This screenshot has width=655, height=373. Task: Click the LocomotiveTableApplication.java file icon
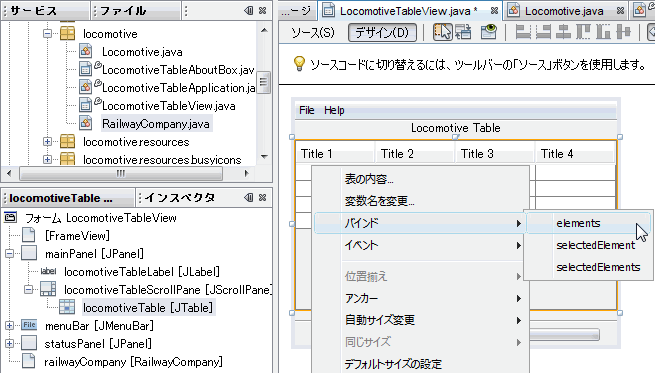tap(85, 87)
